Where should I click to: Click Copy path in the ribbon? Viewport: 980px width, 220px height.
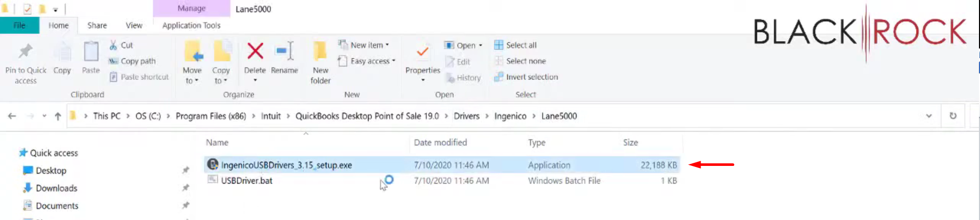(132, 61)
